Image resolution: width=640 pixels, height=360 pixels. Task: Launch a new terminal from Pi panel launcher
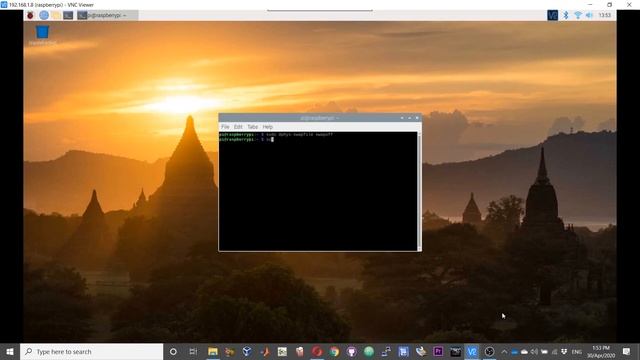coord(68,16)
